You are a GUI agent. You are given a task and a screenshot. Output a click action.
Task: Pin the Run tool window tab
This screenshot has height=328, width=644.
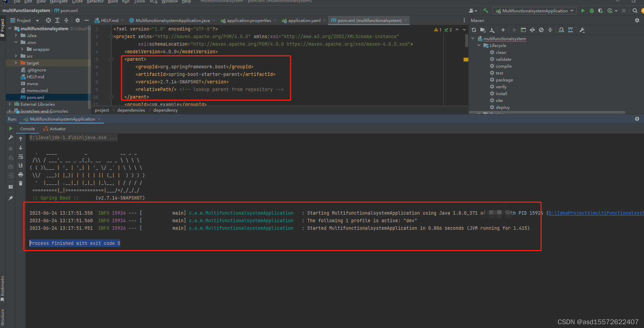click(11, 198)
